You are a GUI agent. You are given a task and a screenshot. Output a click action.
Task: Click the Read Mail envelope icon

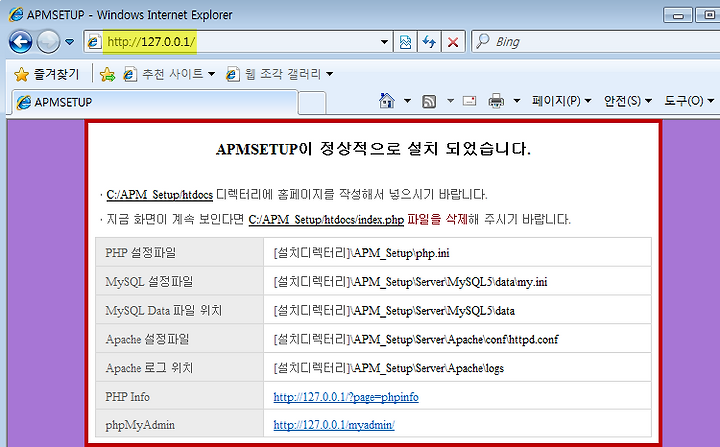pyautogui.click(x=469, y=101)
